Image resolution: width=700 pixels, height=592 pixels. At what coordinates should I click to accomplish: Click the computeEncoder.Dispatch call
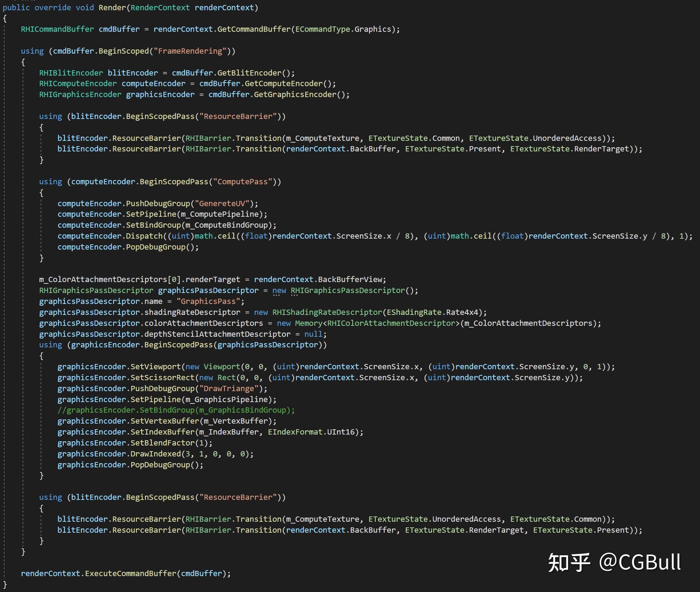pos(144,236)
